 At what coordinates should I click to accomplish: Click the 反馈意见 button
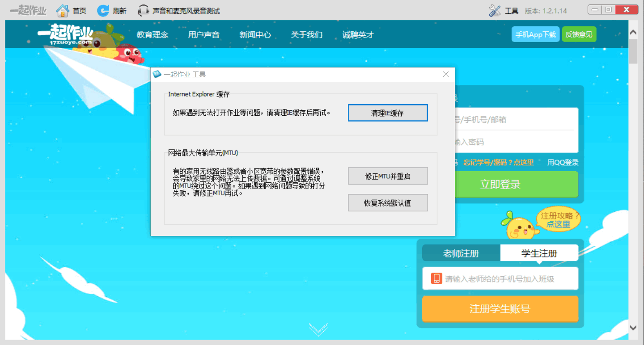(x=579, y=34)
